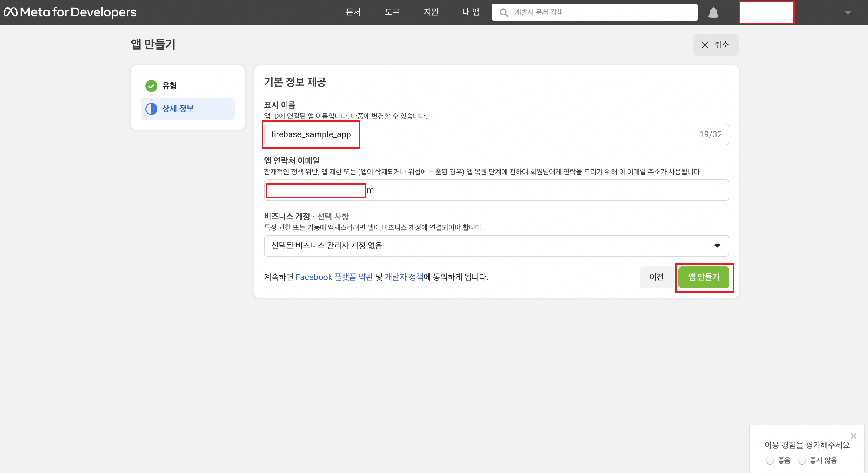The image size is (868, 473).
Task: Expand the 비즈니스 계정 dropdown
Action: (x=496, y=246)
